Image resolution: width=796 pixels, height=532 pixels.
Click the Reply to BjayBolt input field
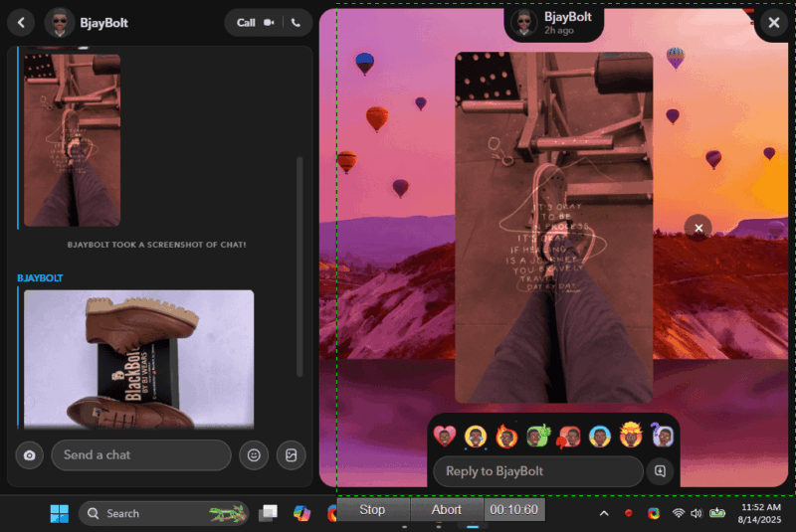pyautogui.click(x=538, y=471)
